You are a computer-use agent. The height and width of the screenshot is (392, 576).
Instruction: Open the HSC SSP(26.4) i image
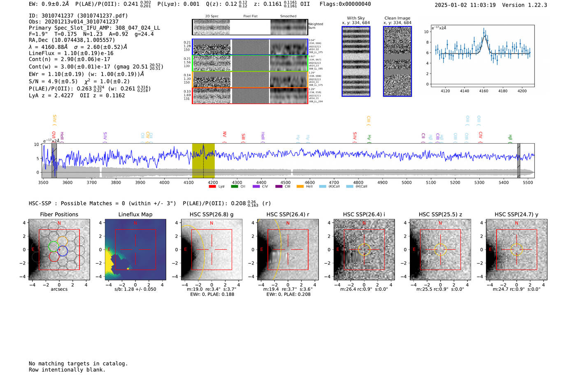364,250
